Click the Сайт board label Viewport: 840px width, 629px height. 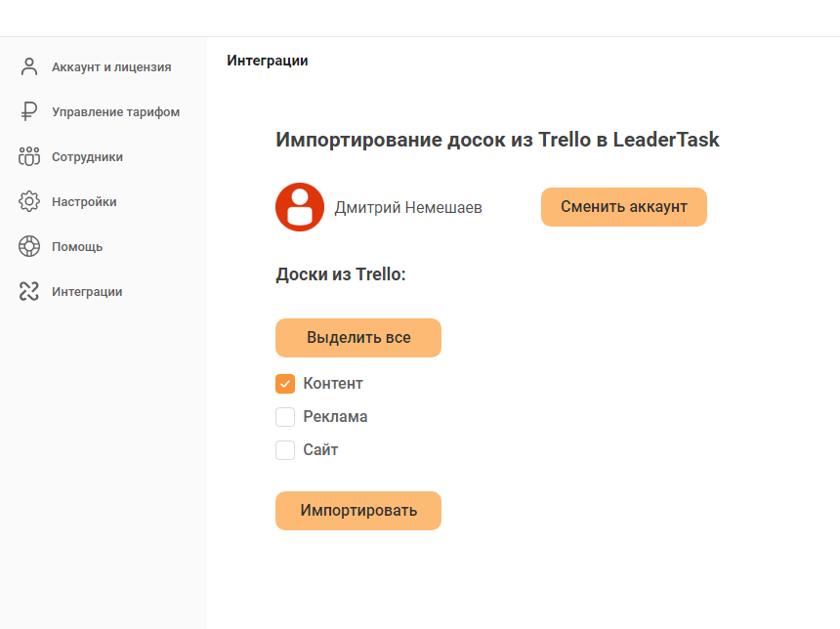pyautogui.click(x=320, y=450)
